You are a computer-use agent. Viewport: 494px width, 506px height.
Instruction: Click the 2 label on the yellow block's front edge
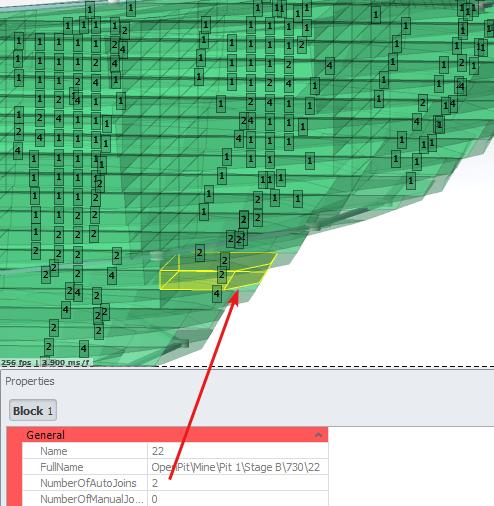pos(222,275)
